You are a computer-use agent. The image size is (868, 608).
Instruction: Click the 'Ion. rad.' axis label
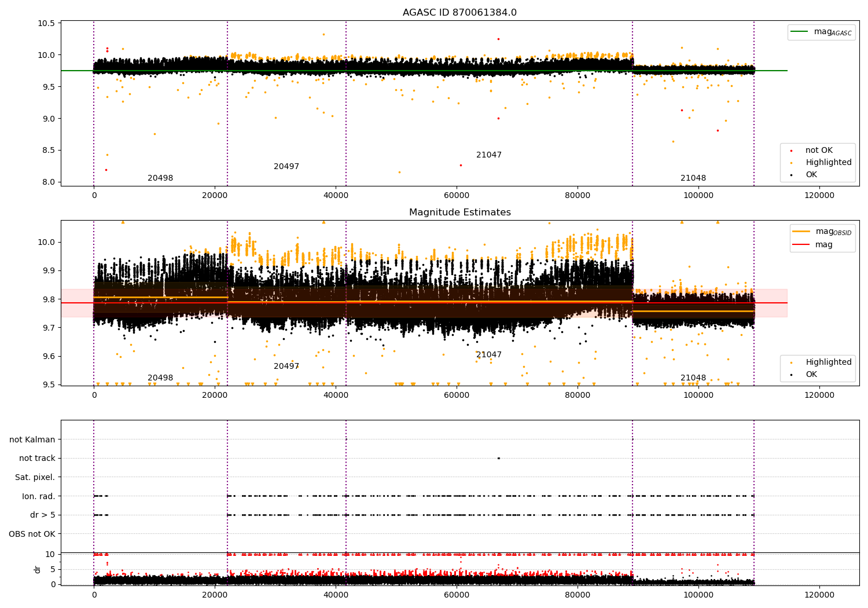39,496
